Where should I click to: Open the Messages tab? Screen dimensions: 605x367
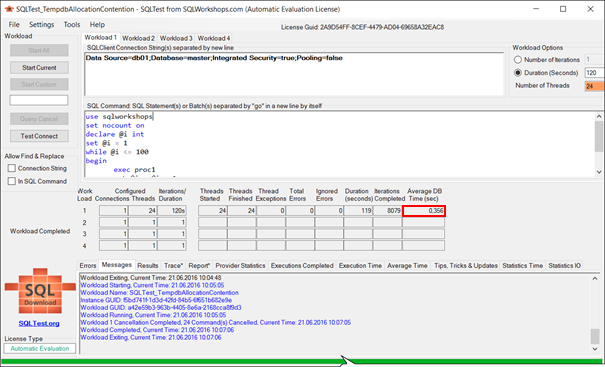point(117,265)
